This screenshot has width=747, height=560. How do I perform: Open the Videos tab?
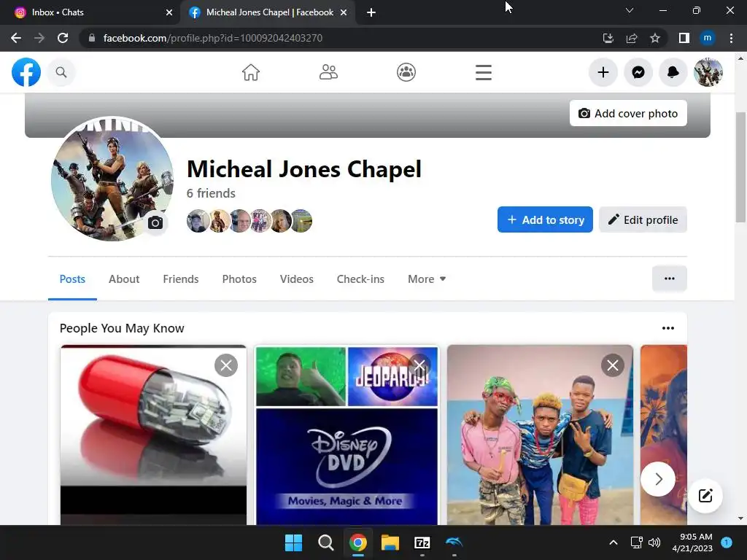click(296, 279)
